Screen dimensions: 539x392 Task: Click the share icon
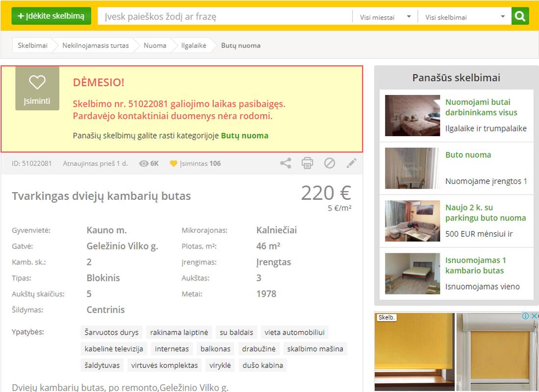(x=285, y=163)
